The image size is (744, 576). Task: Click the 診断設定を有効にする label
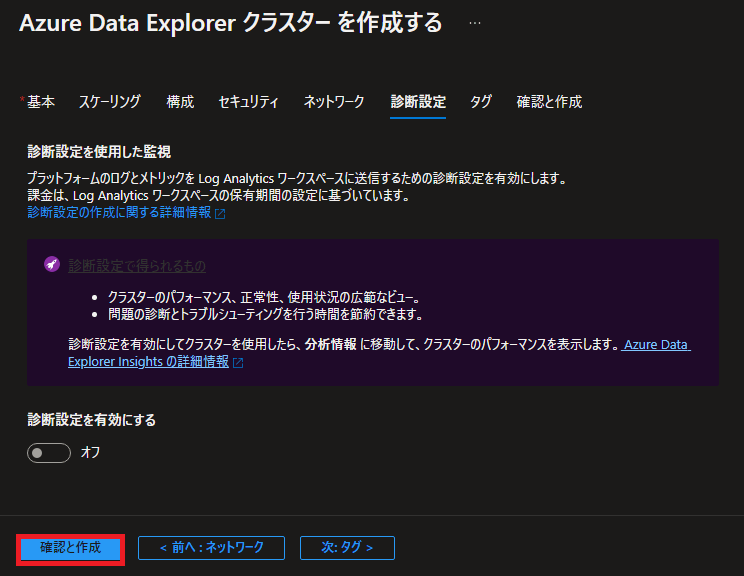(x=92, y=420)
